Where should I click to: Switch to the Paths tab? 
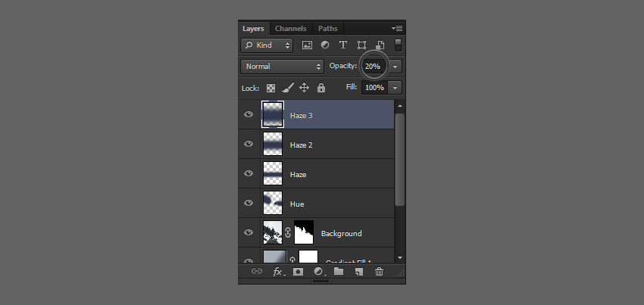pos(328,28)
